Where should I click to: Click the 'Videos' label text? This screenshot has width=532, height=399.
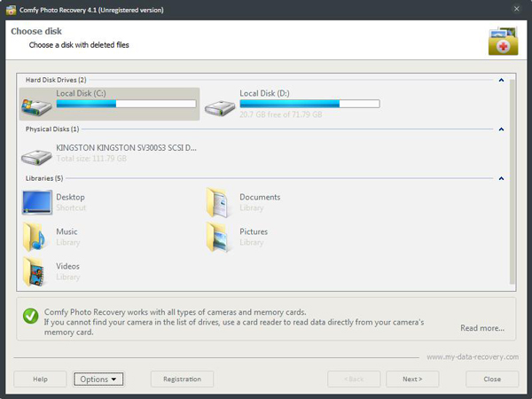[x=68, y=266]
